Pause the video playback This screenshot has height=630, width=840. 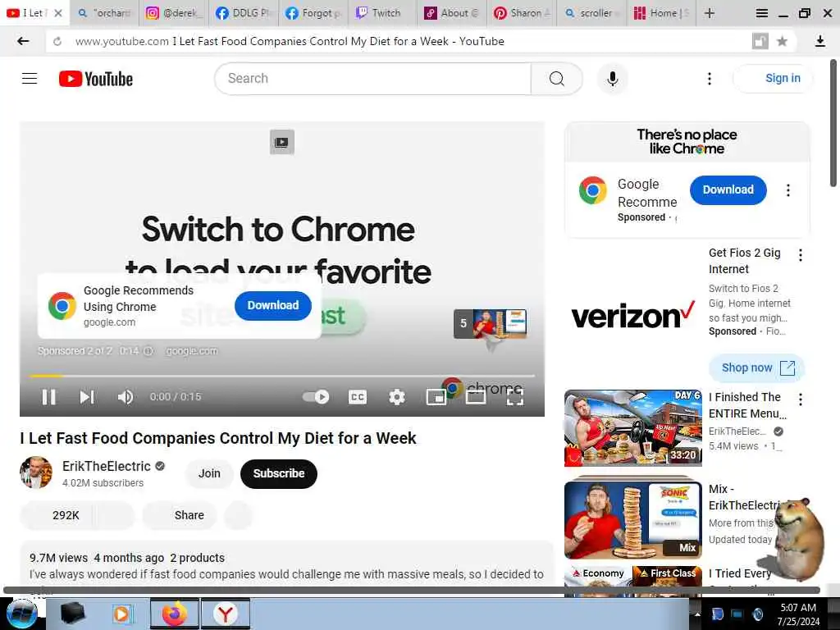click(x=48, y=397)
